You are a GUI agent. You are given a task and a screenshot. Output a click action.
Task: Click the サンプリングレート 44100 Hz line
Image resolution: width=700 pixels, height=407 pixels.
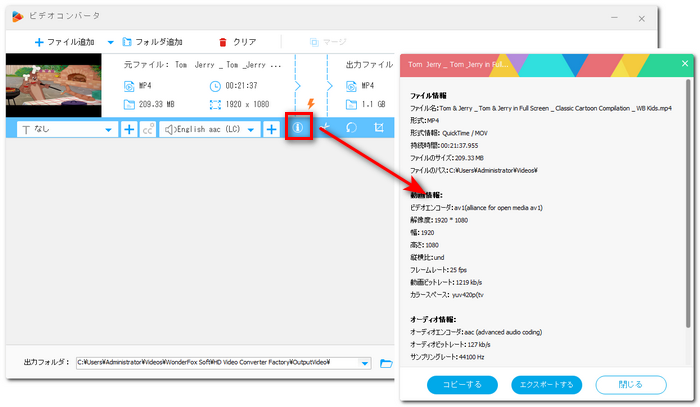coord(447,357)
